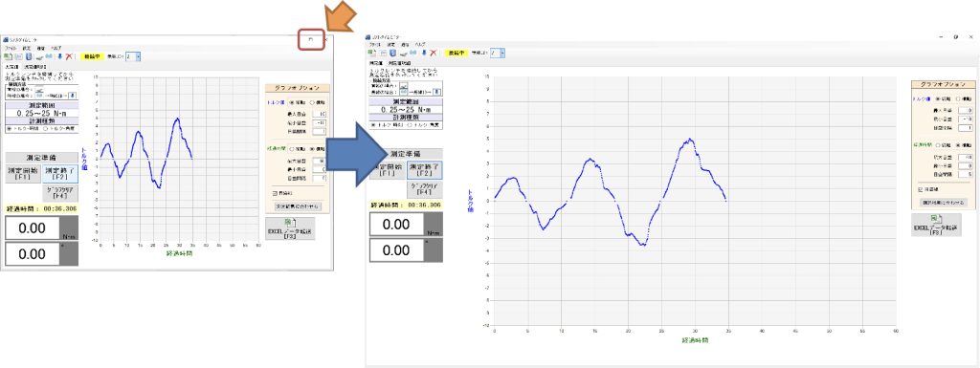Open the ヘルプ menu in the maximized right window
Image resolution: width=980 pixels, height=368 pixels.
click(x=420, y=45)
